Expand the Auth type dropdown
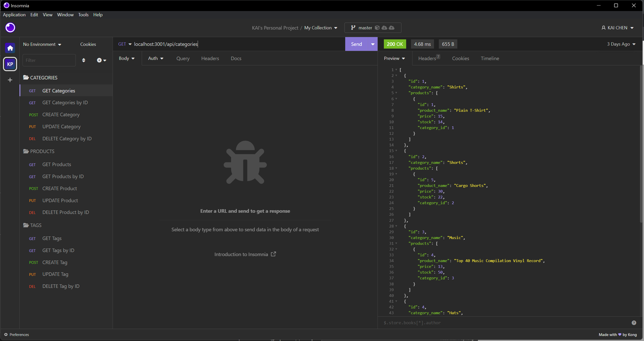The height and width of the screenshot is (341, 644). click(156, 58)
